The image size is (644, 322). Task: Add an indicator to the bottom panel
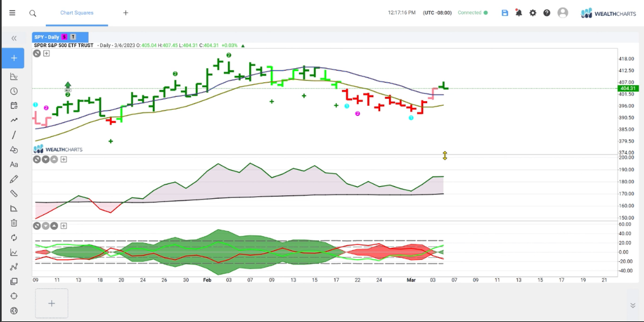coord(63,226)
